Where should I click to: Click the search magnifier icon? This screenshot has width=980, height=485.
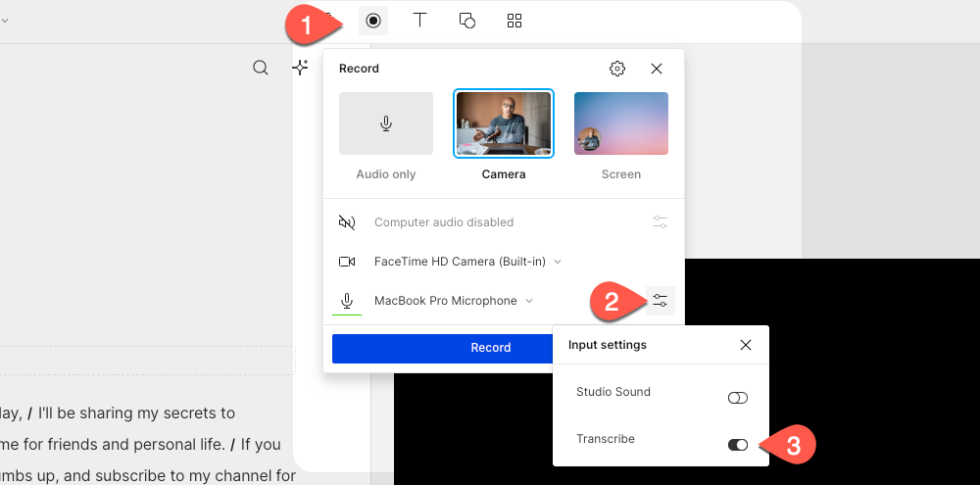[260, 68]
